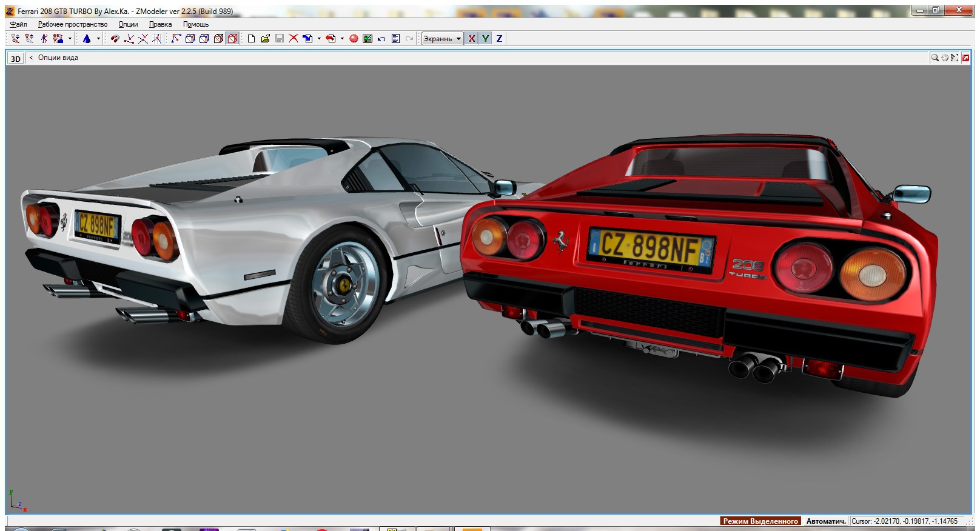Open the Опции вида view options

(x=58, y=58)
